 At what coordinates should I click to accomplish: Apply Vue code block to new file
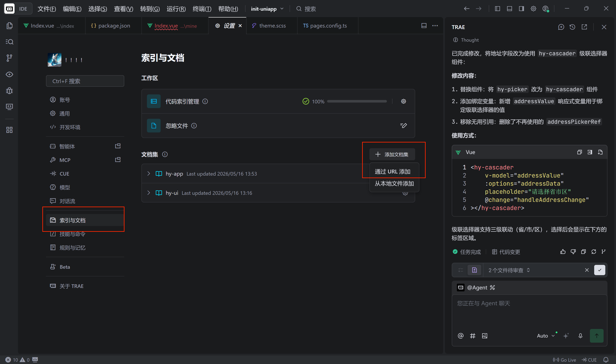tap(600, 152)
